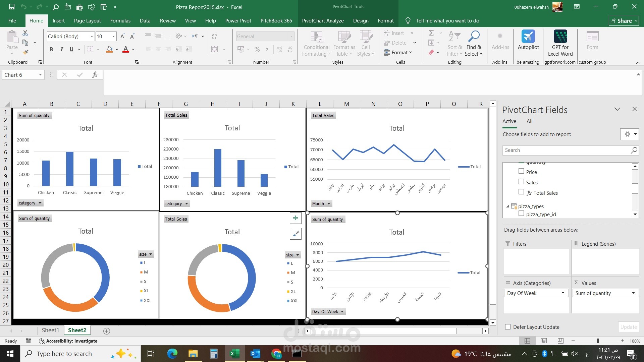Click the Total Sales button on the monthly line chart
Screen dimensions: 644x362
[x=323, y=115]
